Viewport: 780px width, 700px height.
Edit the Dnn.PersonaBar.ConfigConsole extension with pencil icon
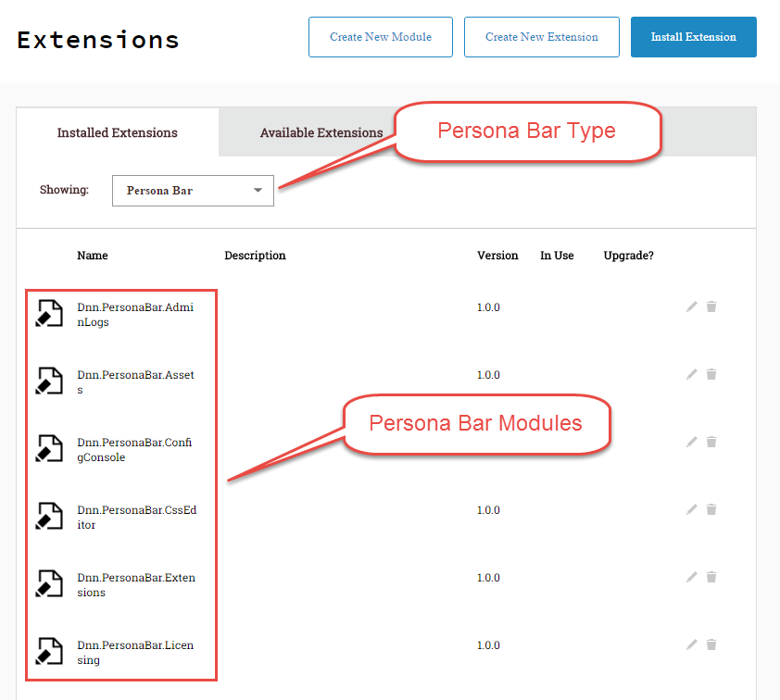coord(691,442)
